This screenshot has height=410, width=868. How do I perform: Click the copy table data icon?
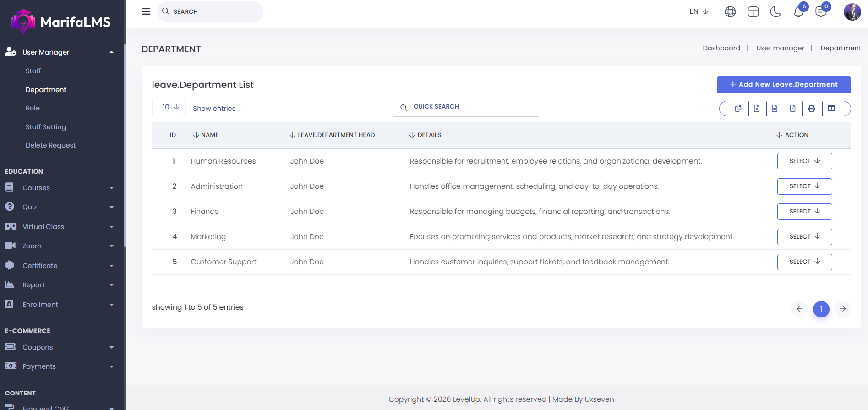tap(738, 109)
